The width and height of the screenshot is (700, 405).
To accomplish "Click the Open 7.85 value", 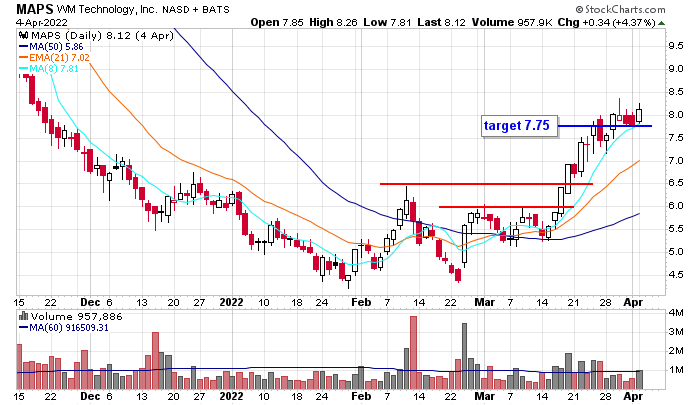I will 277,22.
